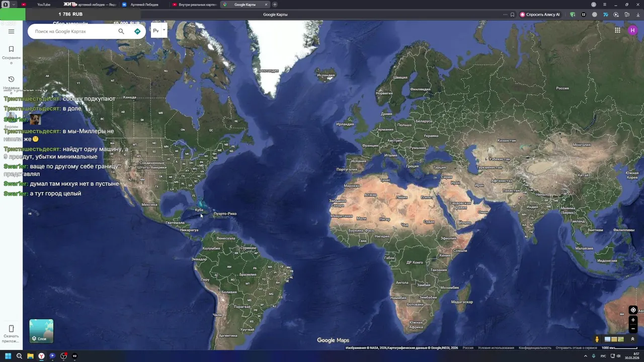Expand the imagery strip with double chevron

632,339
